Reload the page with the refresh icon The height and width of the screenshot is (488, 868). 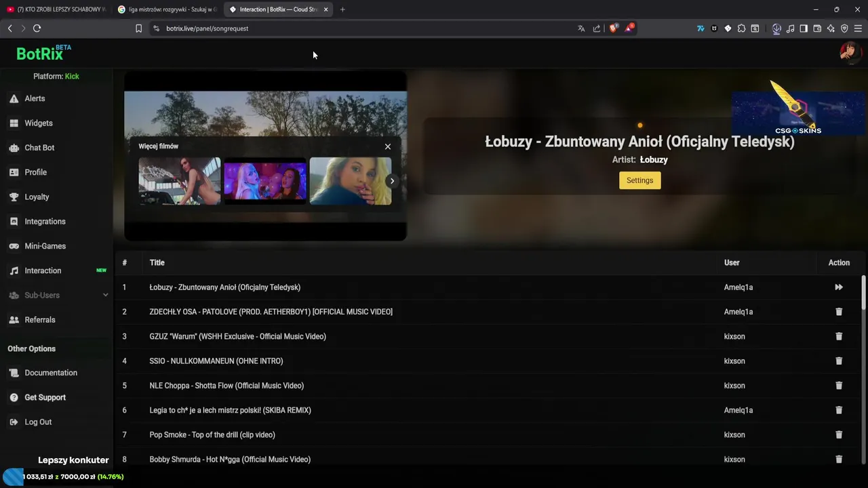pyautogui.click(x=37, y=28)
